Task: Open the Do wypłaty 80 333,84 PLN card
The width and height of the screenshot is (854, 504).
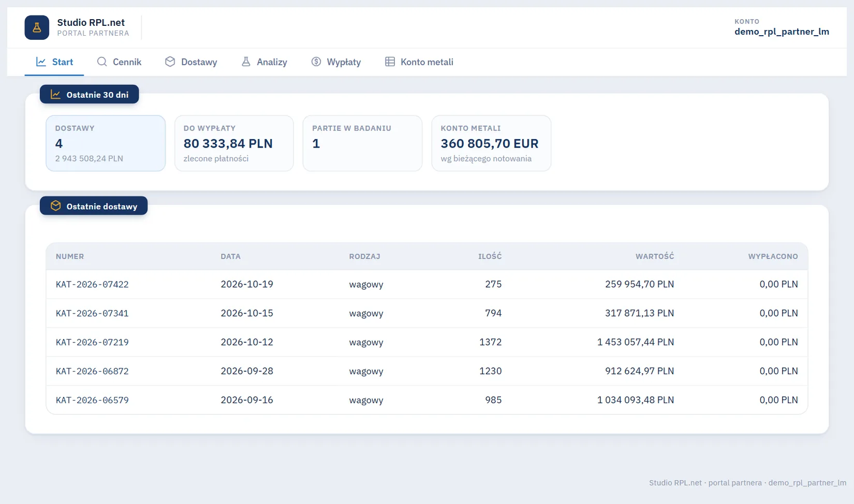Action: (x=234, y=143)
